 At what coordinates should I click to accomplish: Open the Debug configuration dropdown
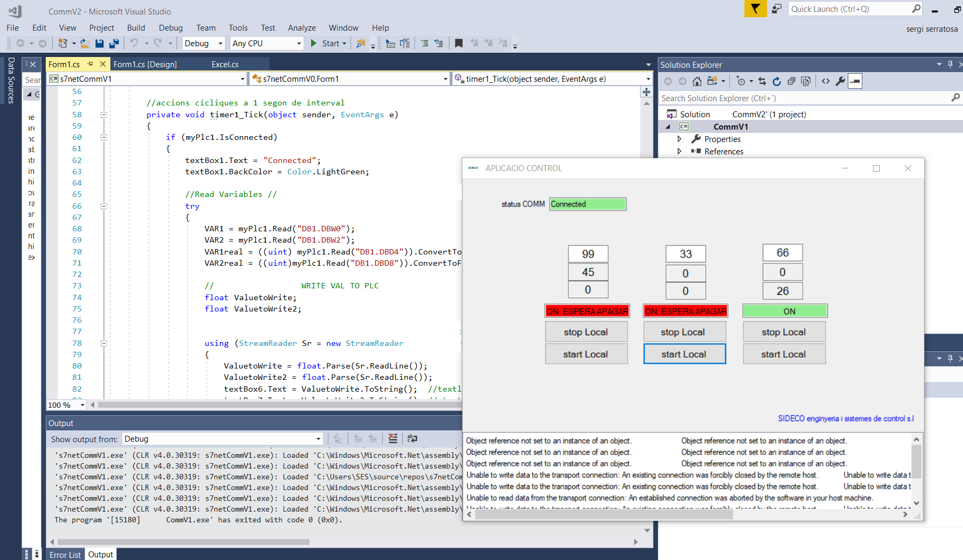coord(204,44)
